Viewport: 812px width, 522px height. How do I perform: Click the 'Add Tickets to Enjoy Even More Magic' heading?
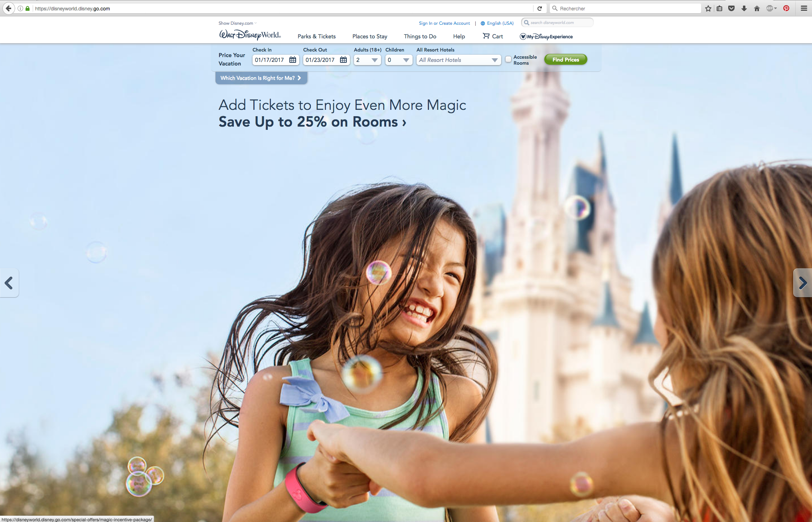342,105
